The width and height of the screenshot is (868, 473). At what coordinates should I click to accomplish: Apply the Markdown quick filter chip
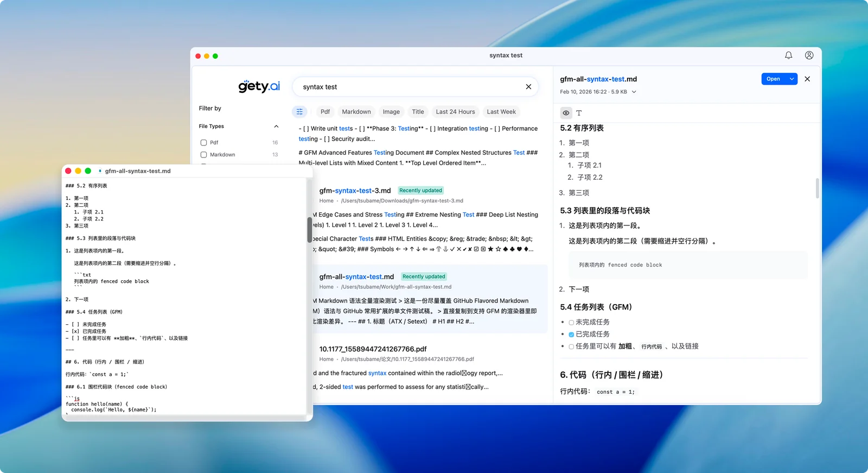pyautogui.click(x=356, y=112)
